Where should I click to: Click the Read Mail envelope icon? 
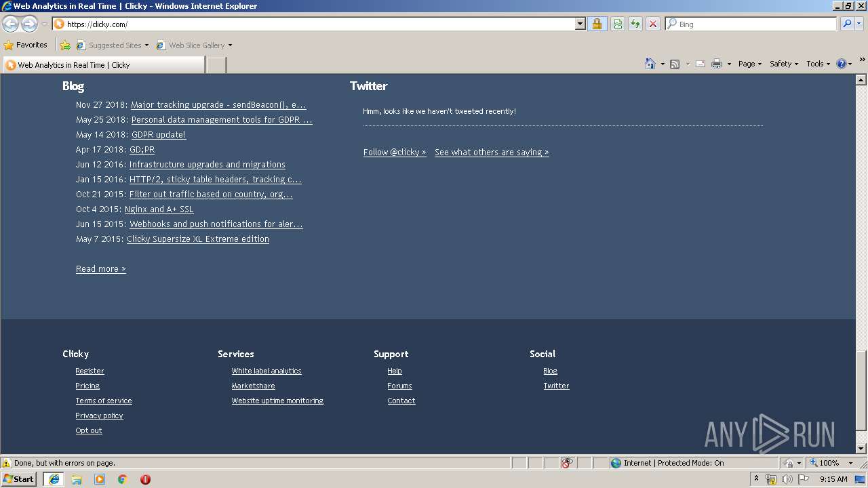coord(701,64)
